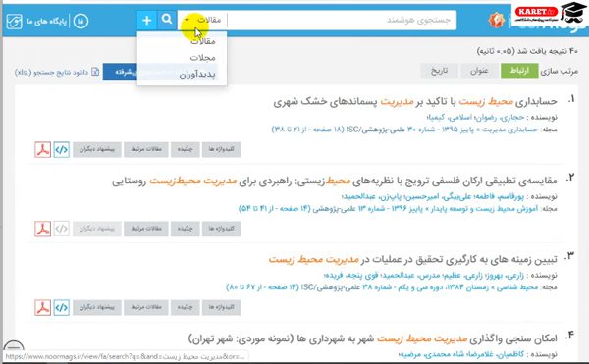589x364 pixels.
Task: Switch language with the فا circle icon
Action: point(80,21)
